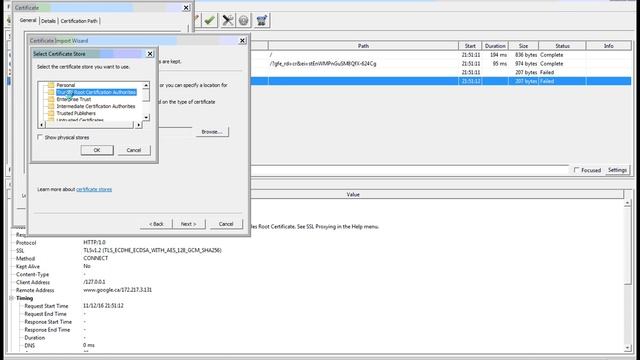Click the green checkmark Validate toolbar icon

(210, 20)
